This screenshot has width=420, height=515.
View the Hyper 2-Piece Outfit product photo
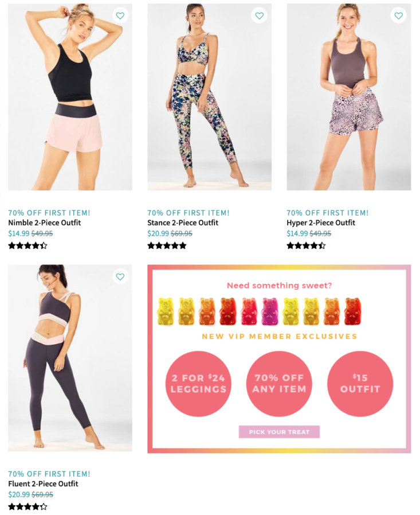point(349,97)
